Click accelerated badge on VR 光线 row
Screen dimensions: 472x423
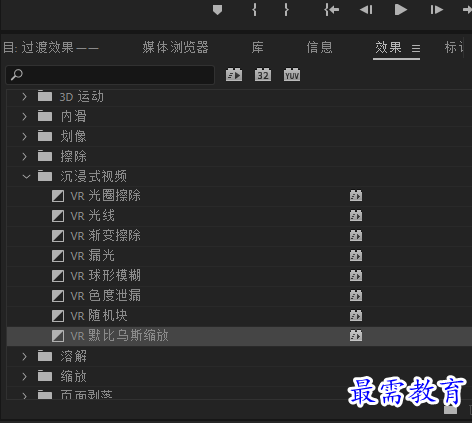[356, 216]
